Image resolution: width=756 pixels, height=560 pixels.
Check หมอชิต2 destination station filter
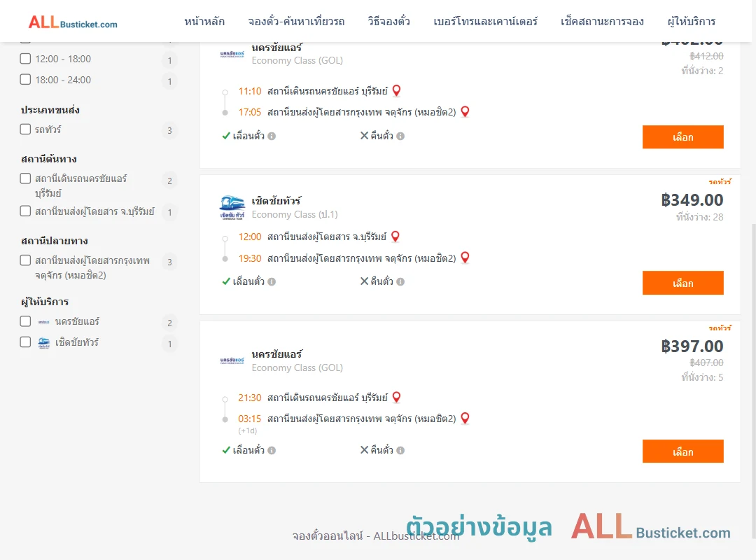pyautogui.click(x=26, y=260)
